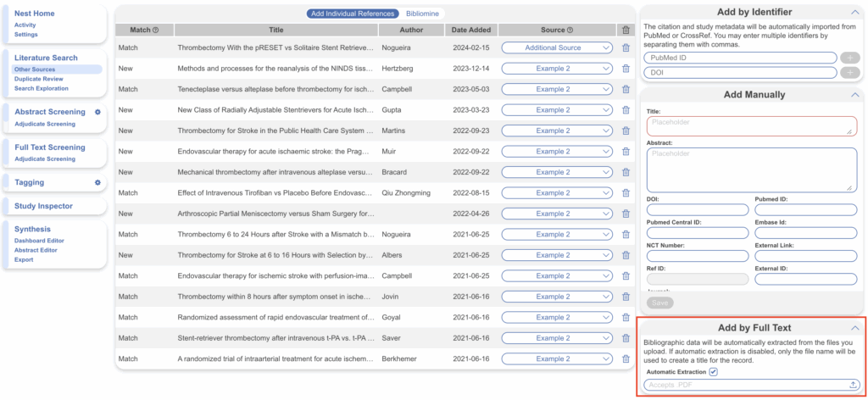
Task: Open the Additional Source dropdown
Action: point(556,47)
